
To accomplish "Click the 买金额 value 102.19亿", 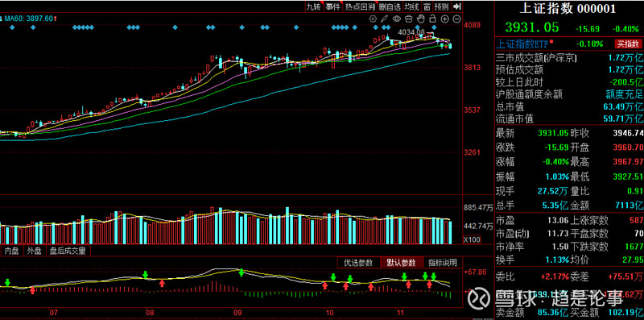I will [x=625, y=312].
